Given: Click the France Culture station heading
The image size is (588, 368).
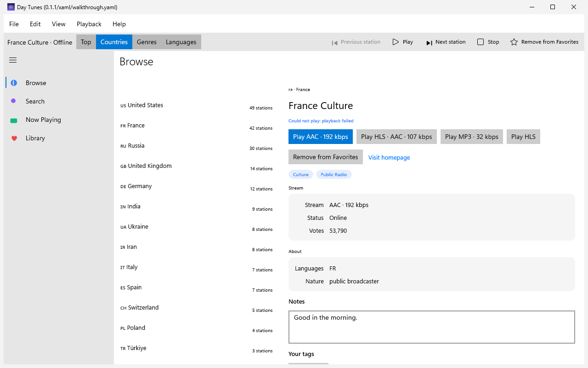Looking at the screenshot, I should click(x=321, y=106).
